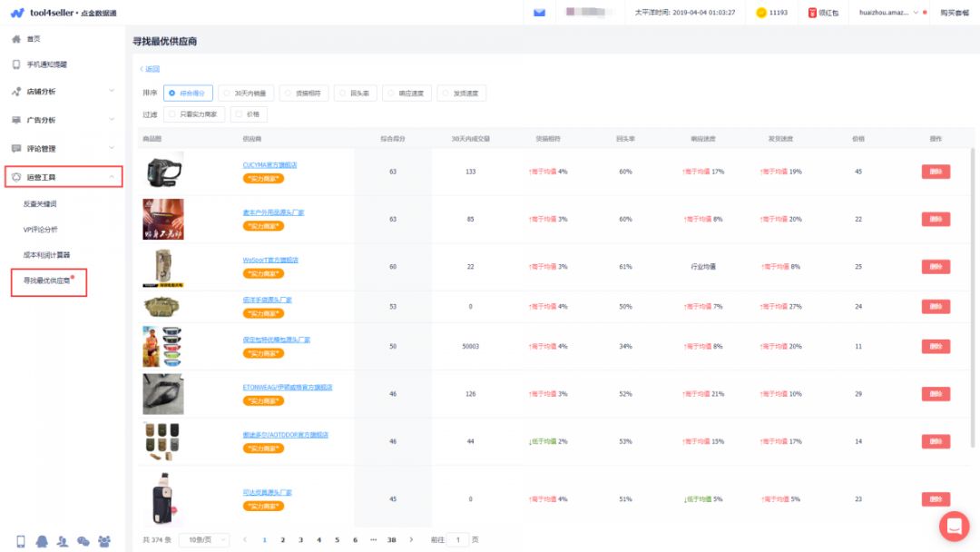Open the 10条/页 page size dropdown

coord(204,539)
